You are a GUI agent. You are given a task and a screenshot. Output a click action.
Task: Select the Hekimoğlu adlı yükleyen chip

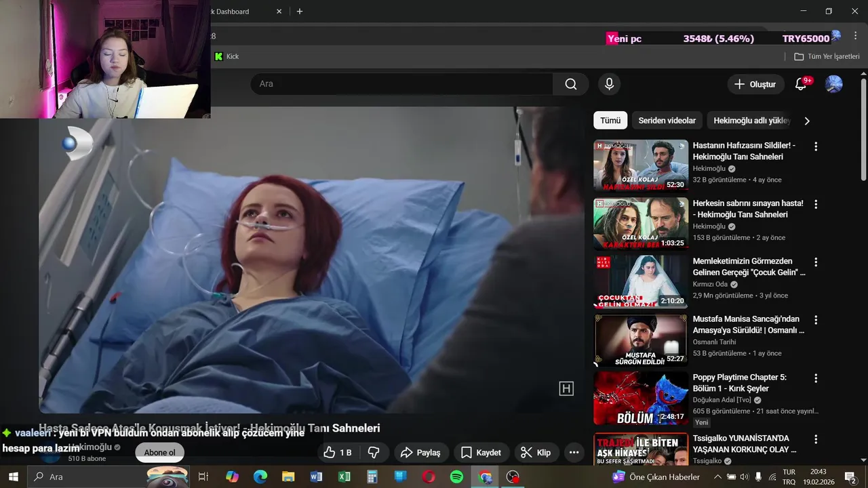pos(751,121)
